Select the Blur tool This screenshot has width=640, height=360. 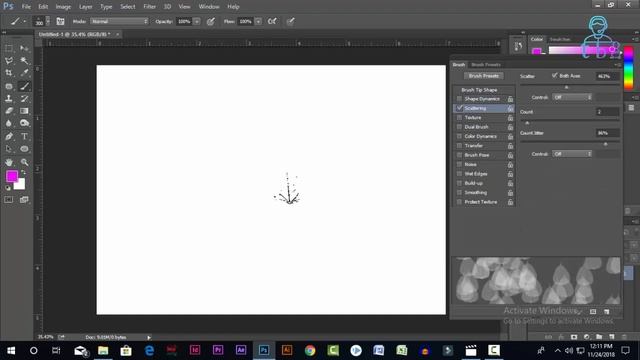tap(9, 123)
